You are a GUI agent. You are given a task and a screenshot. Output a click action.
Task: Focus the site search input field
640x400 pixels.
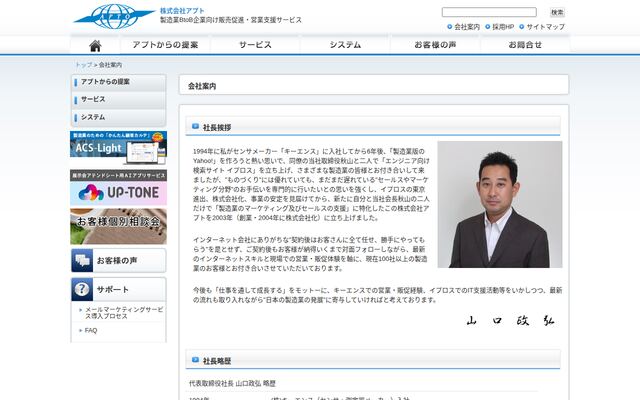tap(489, 12)
